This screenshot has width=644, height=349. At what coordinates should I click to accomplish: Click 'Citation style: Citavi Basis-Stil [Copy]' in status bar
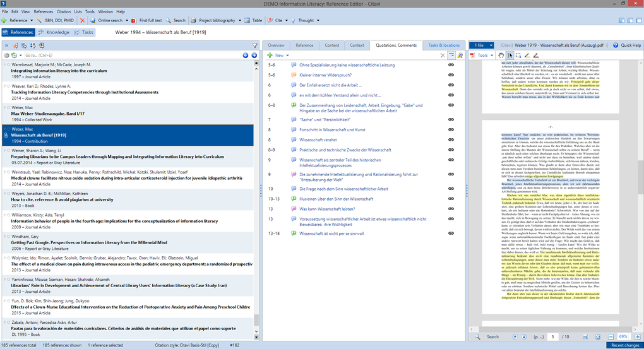click(188, 345)
